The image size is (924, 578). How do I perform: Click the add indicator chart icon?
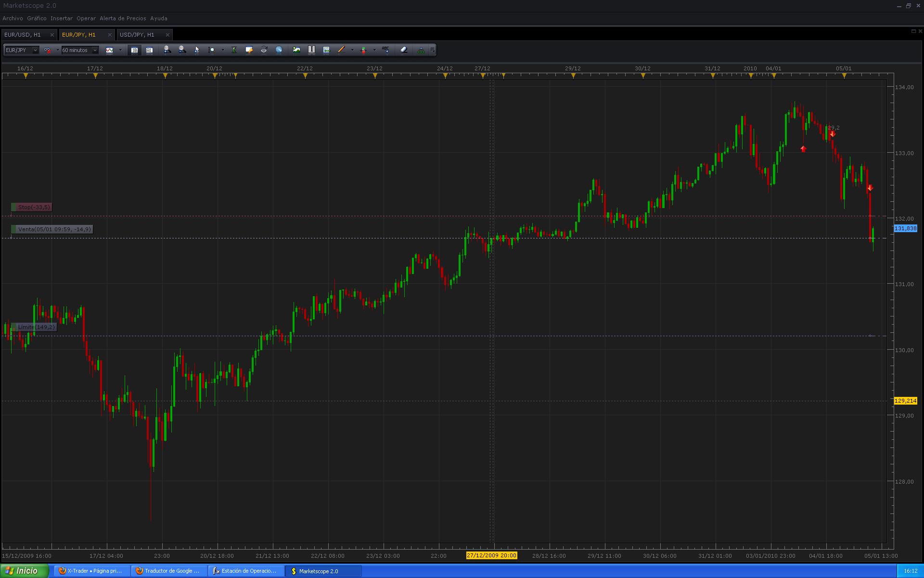pos(296,50)
